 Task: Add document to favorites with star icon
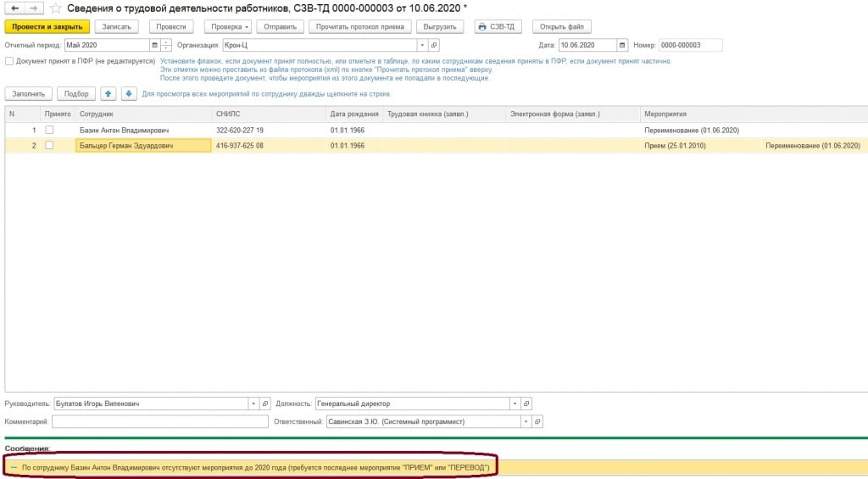click(x=56, y=8)
